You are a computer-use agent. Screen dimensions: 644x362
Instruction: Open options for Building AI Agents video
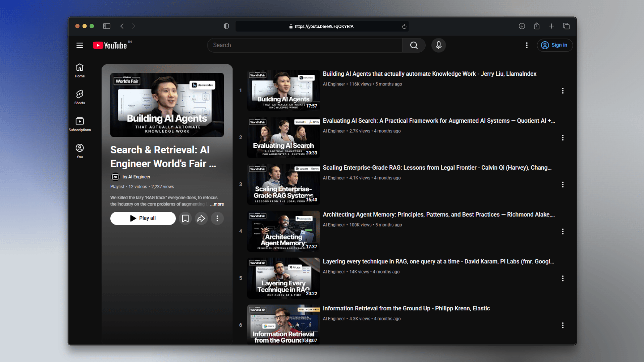click(x=563, y=91)
